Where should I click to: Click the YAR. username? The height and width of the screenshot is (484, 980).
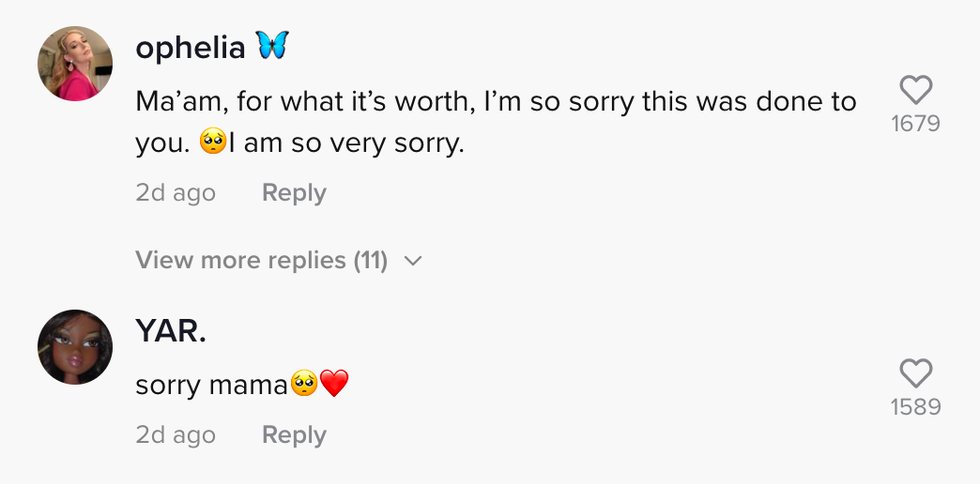pos(171,331)
